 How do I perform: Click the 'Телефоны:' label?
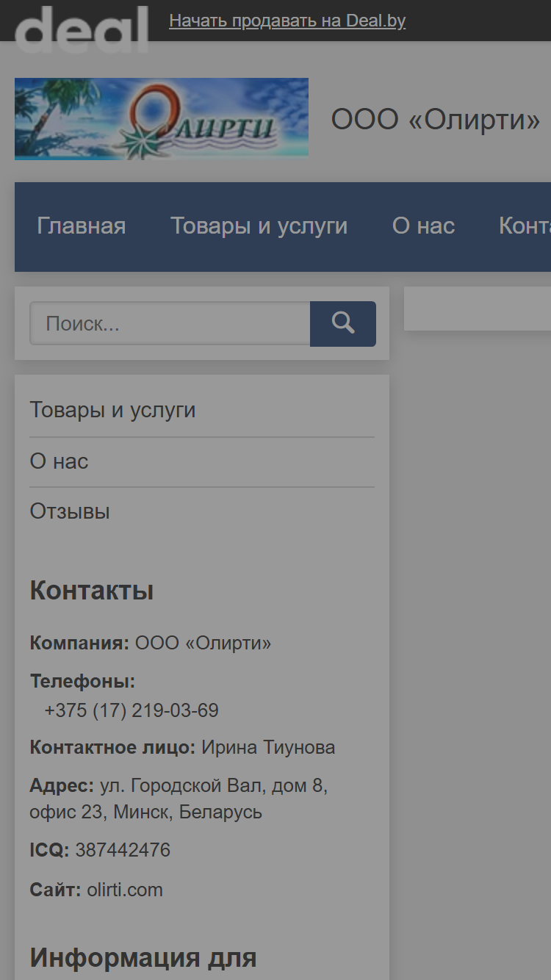click(82, 682)
